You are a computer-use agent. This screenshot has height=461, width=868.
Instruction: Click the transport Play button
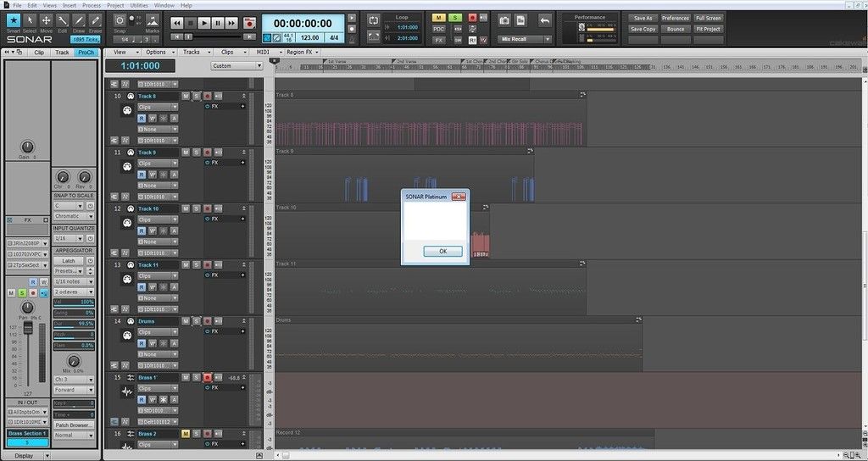click(x=203, y=24)
